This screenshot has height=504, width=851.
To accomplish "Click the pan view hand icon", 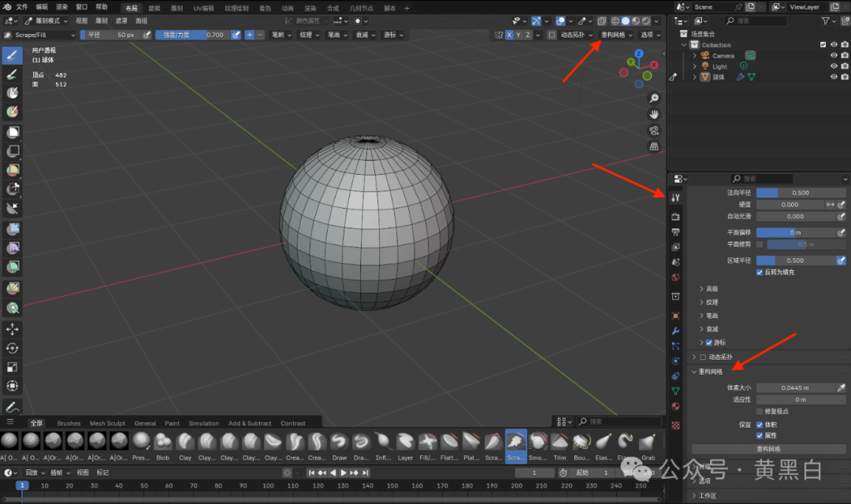I will pyautogui.click(x=654, y=114).
